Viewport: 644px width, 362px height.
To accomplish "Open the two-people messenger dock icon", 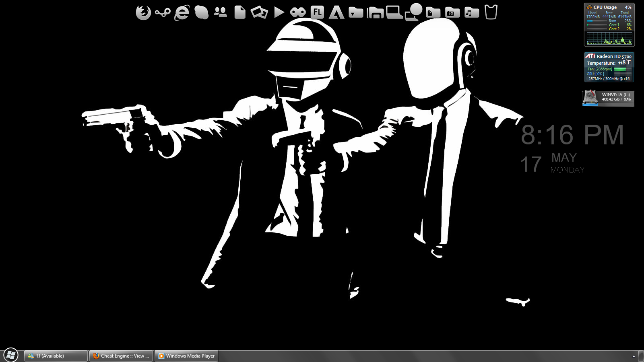I will pyautogui.click(x=221, y=12).
